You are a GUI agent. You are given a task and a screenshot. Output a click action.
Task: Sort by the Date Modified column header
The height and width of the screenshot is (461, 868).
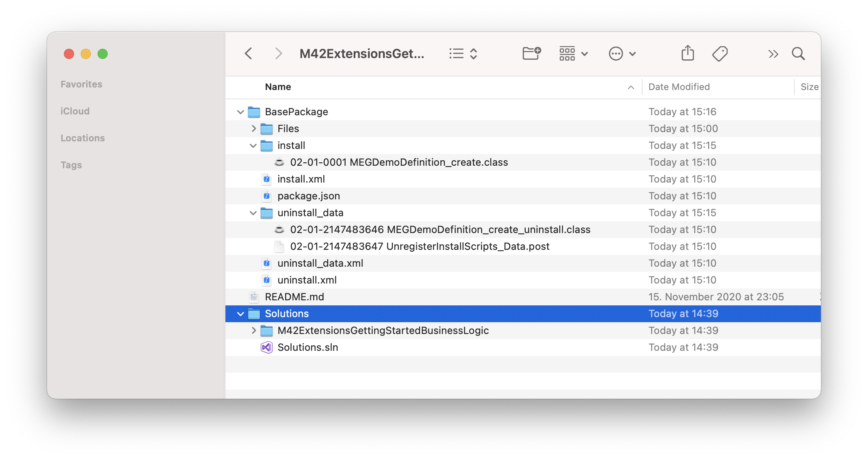tap(679, 87)
